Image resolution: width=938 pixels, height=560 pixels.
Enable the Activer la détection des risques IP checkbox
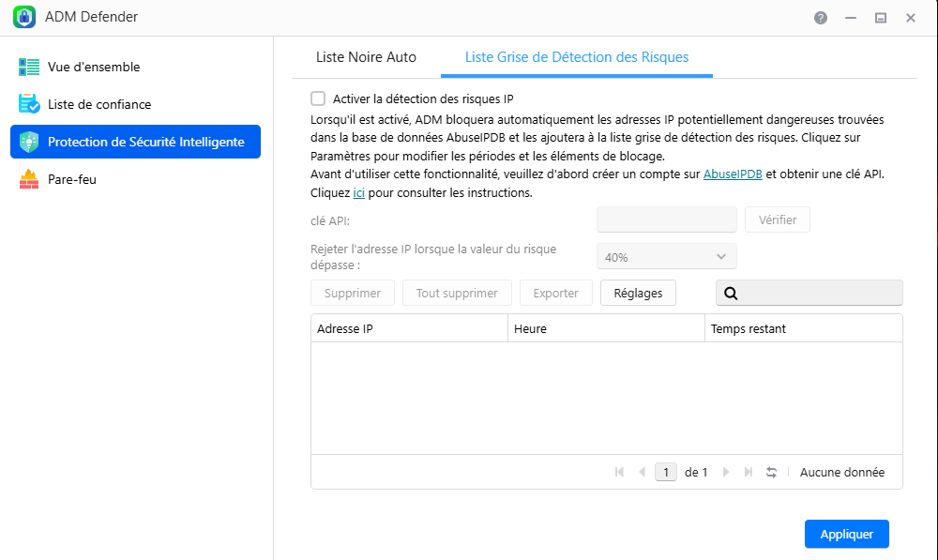pyautogui.click(x=318, y=98)
